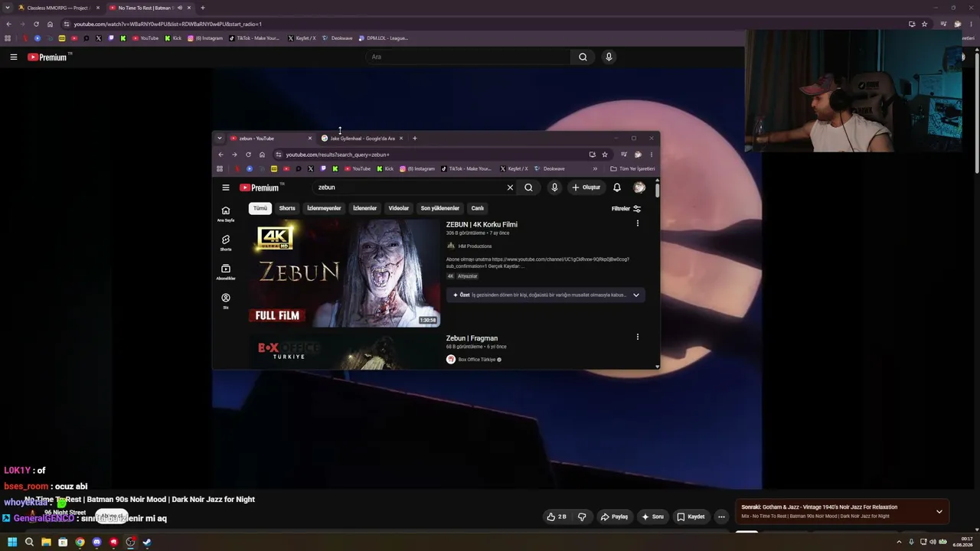The height and width of the screenshot is (551, 980).
Task: Clear the zebun search query
Action: [x=510, y=187]
